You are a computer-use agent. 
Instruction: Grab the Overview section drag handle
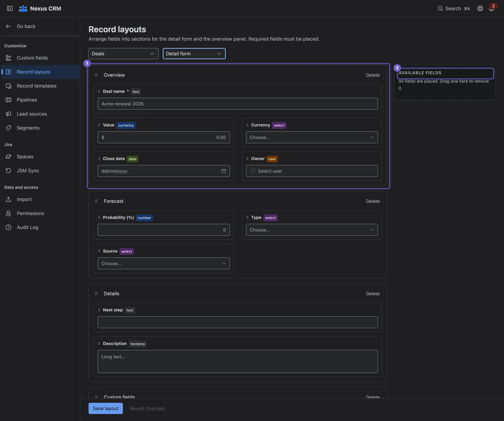(96, 75)
